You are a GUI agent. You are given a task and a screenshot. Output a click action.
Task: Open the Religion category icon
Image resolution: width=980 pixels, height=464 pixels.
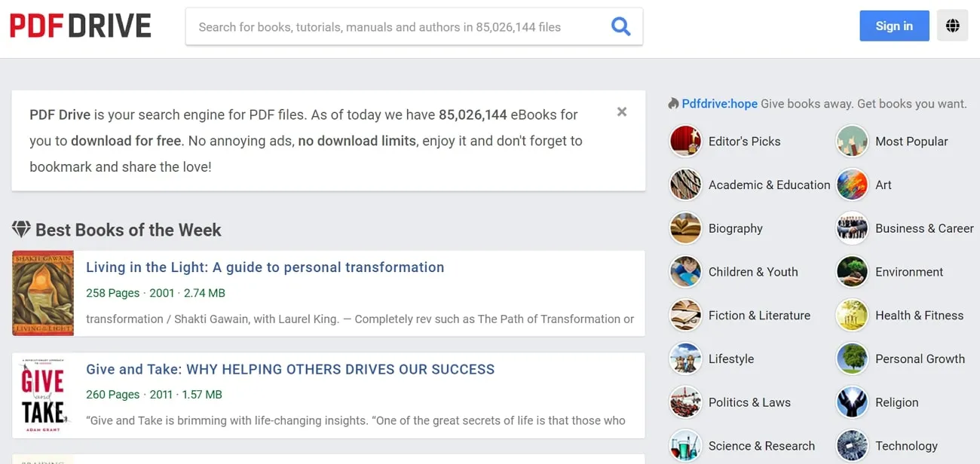(x=852, y=402)
